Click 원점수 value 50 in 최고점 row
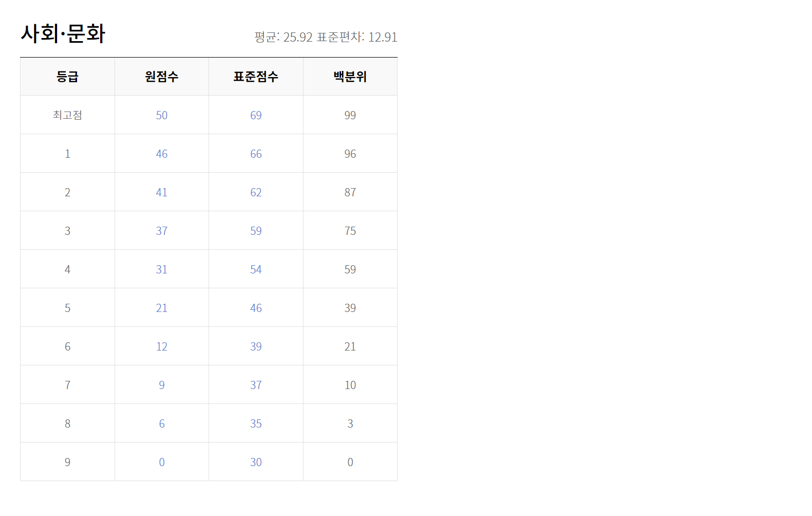 coord(162,115)
